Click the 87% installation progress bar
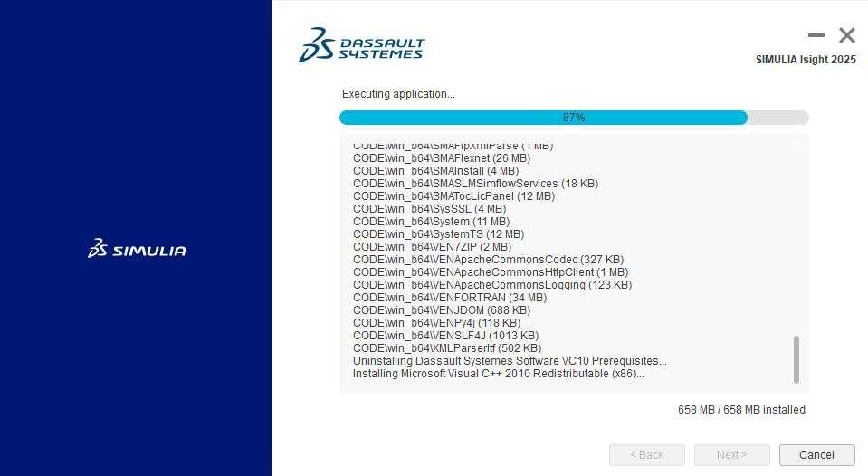 coord(574,118)
